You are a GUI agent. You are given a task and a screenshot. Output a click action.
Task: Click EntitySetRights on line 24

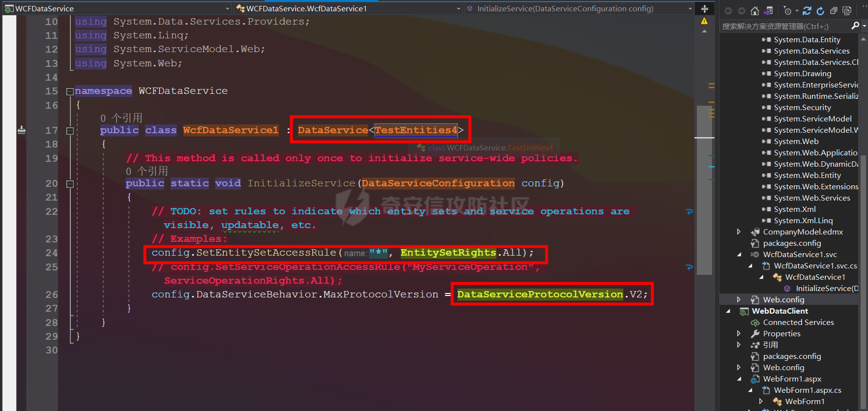[x=449, y=253]
